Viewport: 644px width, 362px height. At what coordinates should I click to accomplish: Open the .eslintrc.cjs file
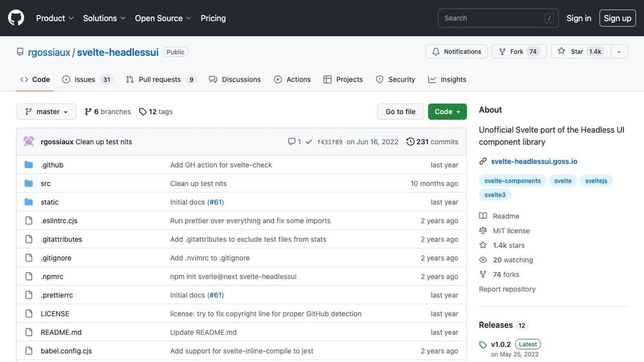pyautogui.click(x=59, y=221)
